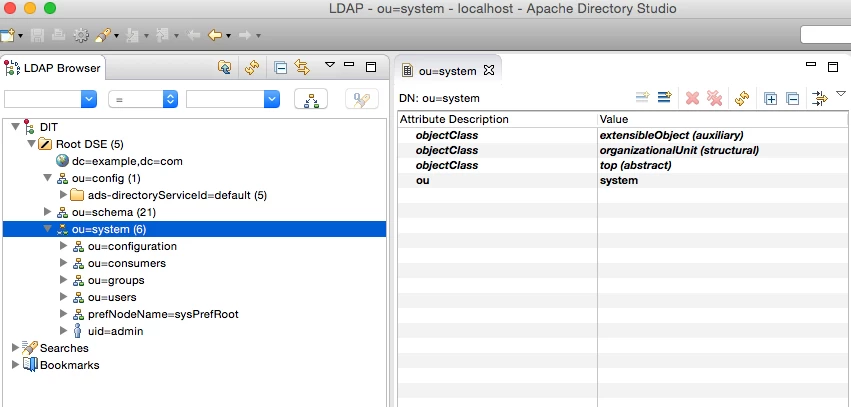Expand the ou=schema (21) node

(48, 212)
